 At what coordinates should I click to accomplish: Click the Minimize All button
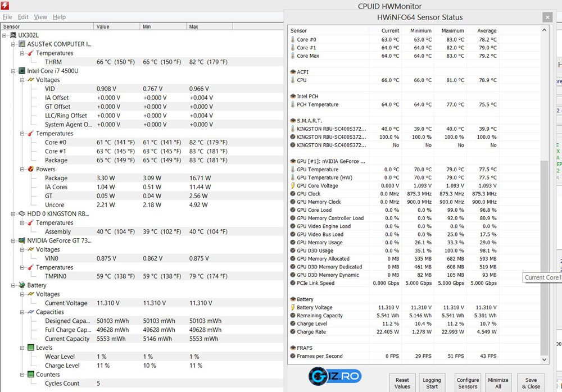coord(498,383)
